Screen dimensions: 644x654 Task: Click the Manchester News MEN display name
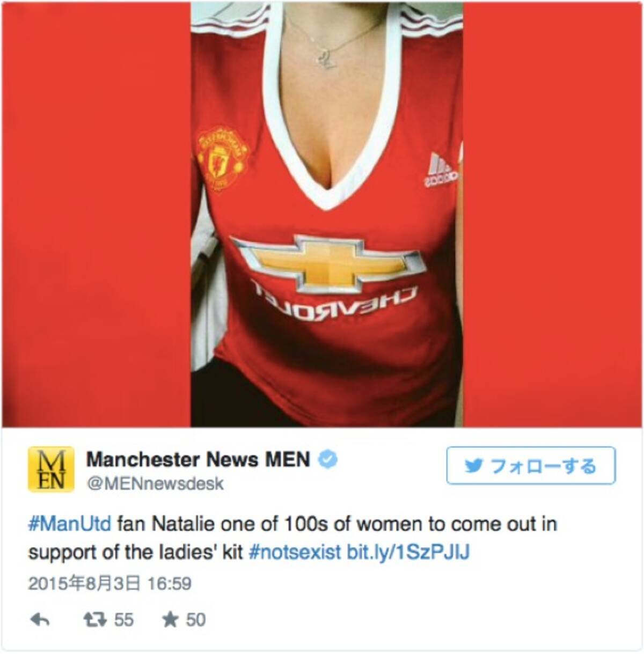[198, 460]
